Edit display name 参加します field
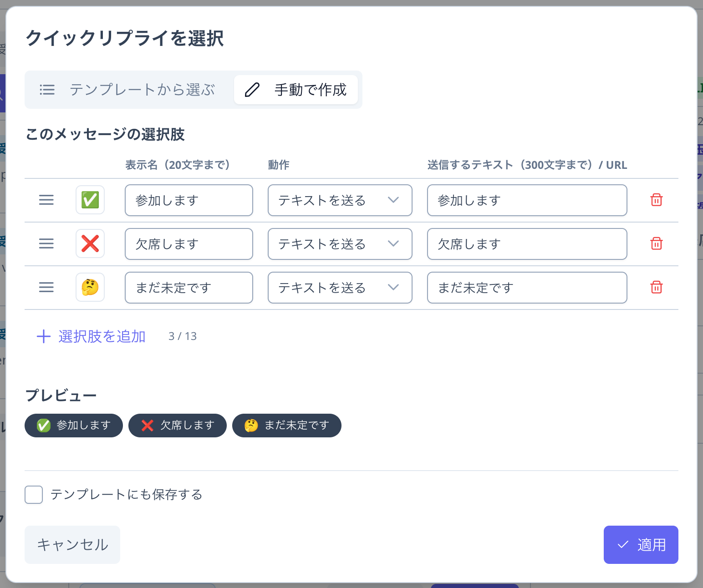Viewport: 703px width, 588px height. [189, 200]
